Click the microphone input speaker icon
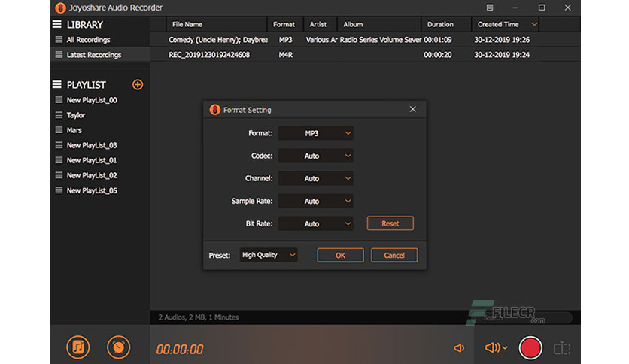Screen dimensions: 629x364 pyautogui.click(x=459, y=348)
